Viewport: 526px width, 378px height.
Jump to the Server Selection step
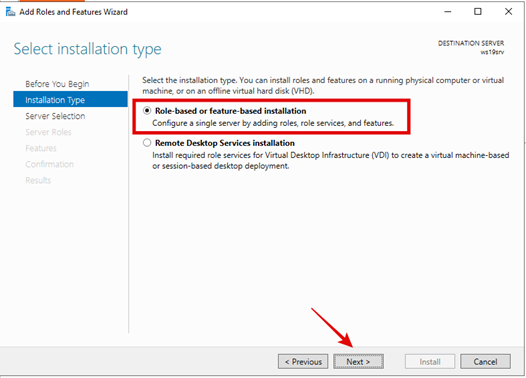point(55,116)
